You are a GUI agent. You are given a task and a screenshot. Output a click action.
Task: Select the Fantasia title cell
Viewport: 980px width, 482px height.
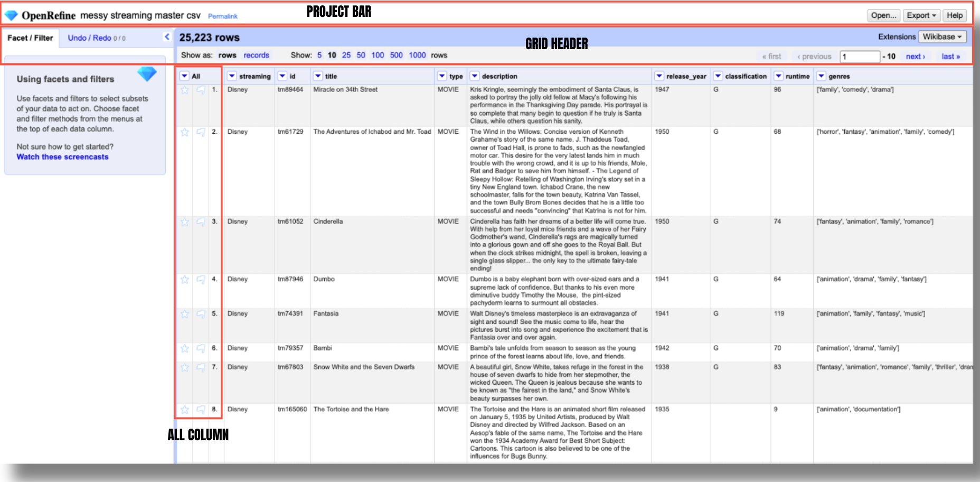326,314
